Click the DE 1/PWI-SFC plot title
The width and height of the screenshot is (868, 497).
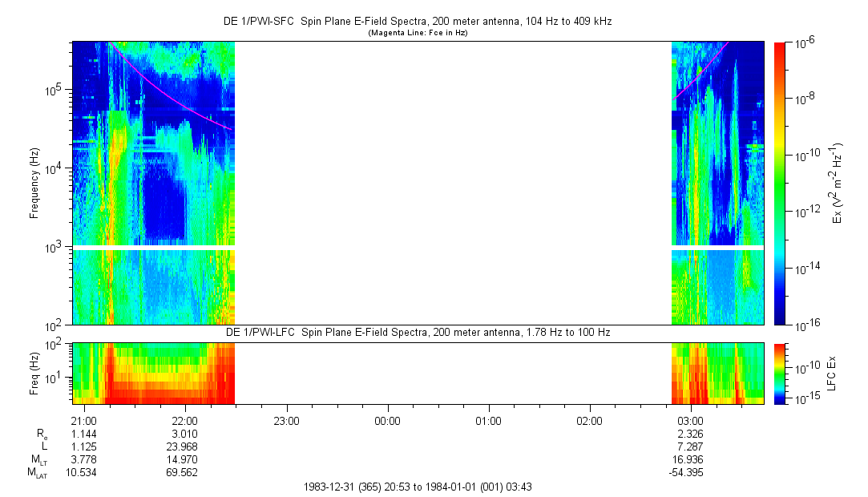tap(417, 22)
